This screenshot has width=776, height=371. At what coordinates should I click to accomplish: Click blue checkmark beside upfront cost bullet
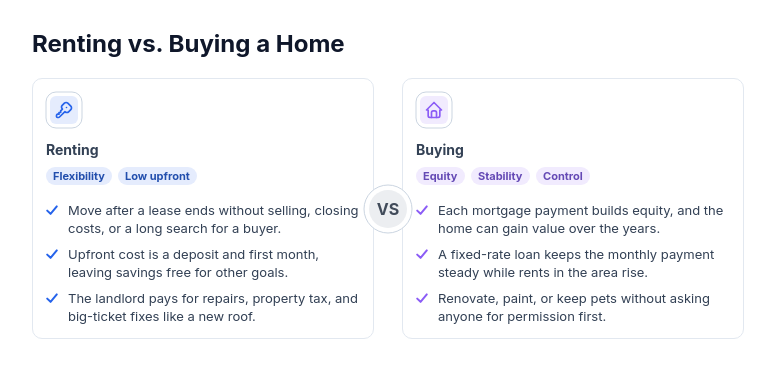(52, 254)
